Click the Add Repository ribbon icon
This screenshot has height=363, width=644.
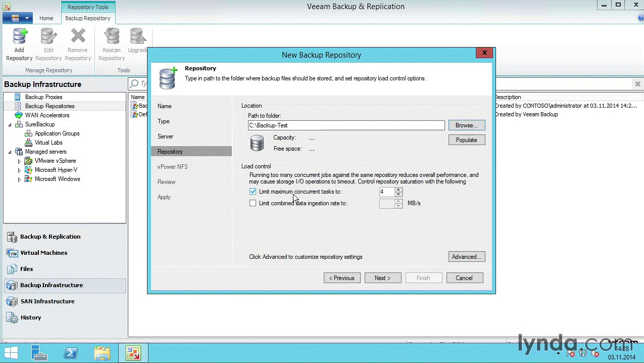click(19, 45)
